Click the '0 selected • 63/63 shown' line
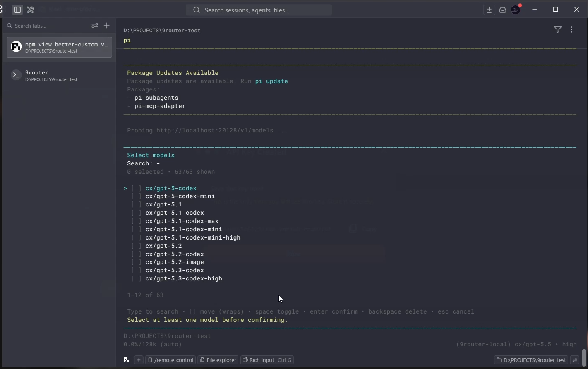The image size is (588, 369). [171, 172]
